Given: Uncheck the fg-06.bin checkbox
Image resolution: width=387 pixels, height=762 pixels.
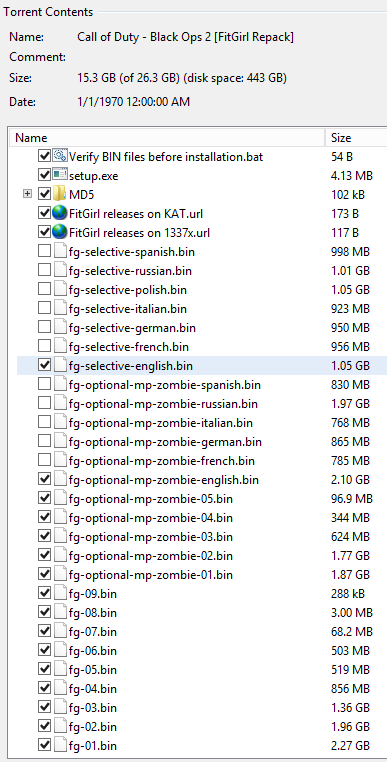Looking at the screenshot, I should (44, 650).
